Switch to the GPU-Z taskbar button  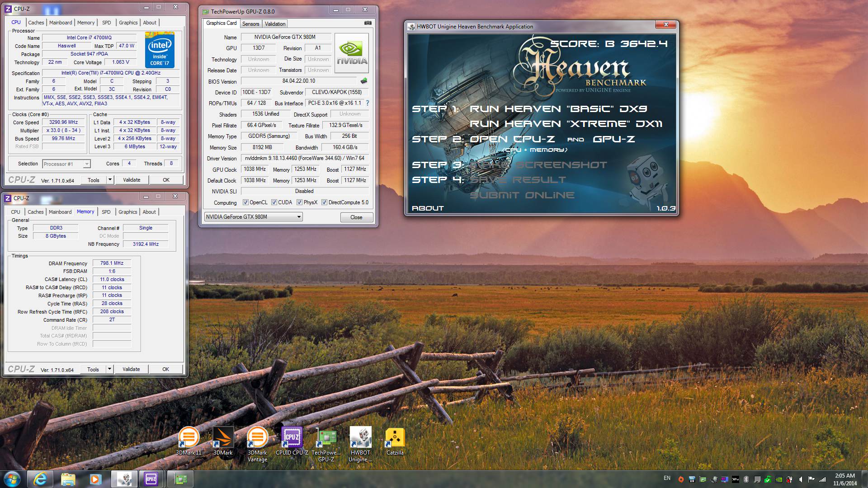[180, 479]
